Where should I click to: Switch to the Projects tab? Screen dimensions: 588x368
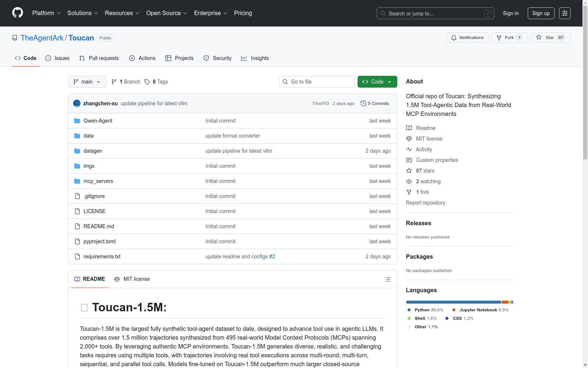(x=179, y=58)
